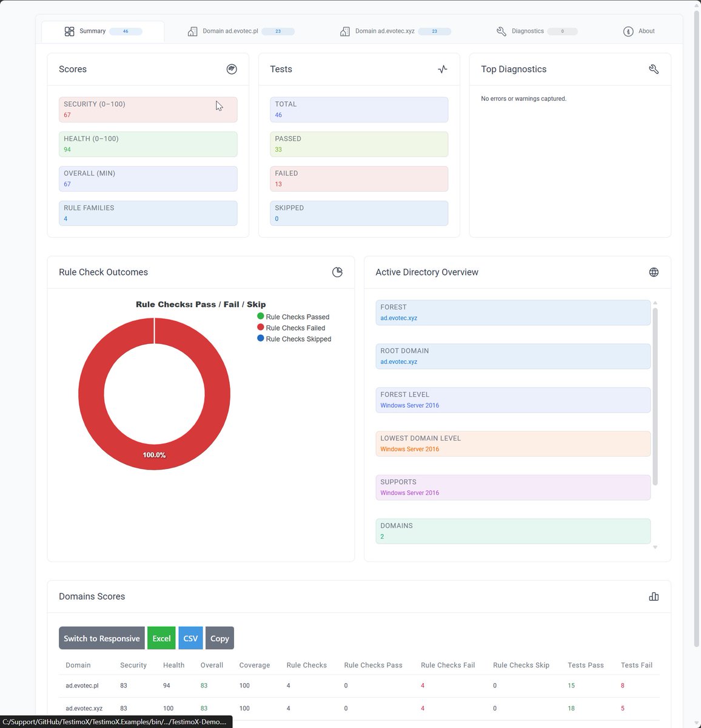Viewport: 701px width, 728px height.
Task: Click the Copy button
Action: point(220,638)
